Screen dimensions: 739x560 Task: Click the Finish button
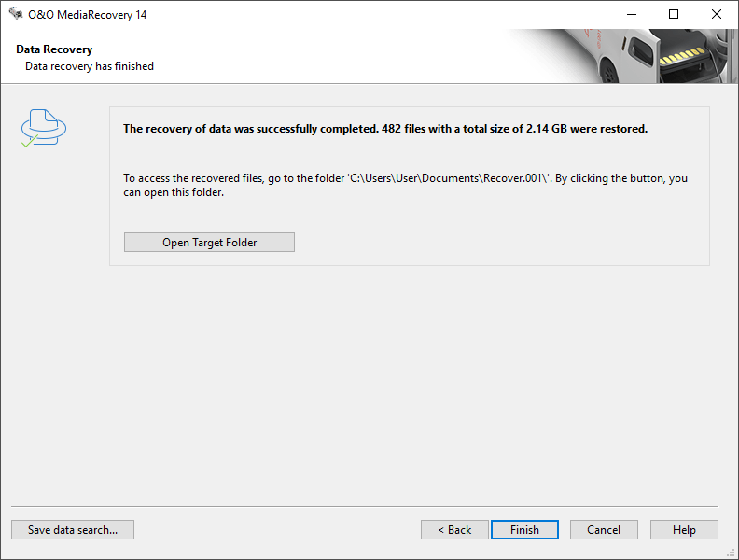(x=524, y=530)
